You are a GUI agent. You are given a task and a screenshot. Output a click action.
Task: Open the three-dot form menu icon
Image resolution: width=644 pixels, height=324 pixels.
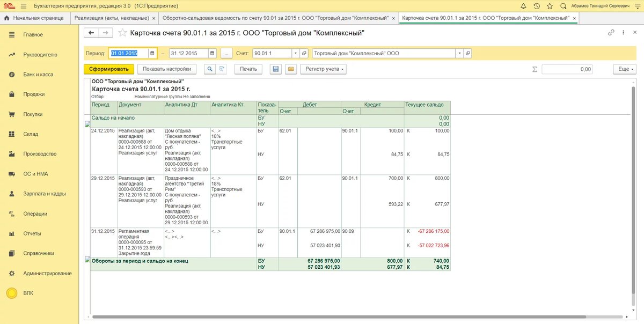624,33
